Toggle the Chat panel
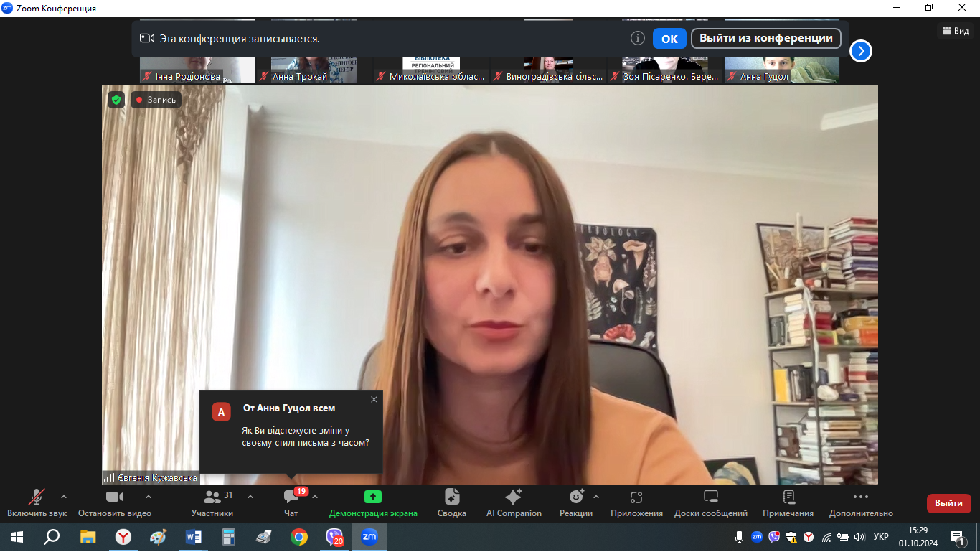The height and width of the screenshot is (552, 980). pyautogui.click(x=291, y=502)
